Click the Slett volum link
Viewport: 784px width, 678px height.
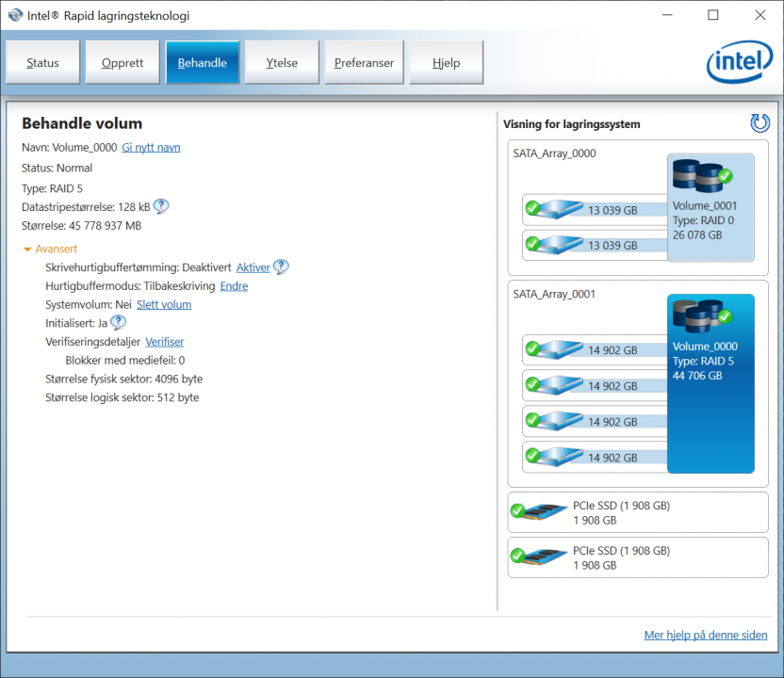pyautogui.click(x=164, y=305)
